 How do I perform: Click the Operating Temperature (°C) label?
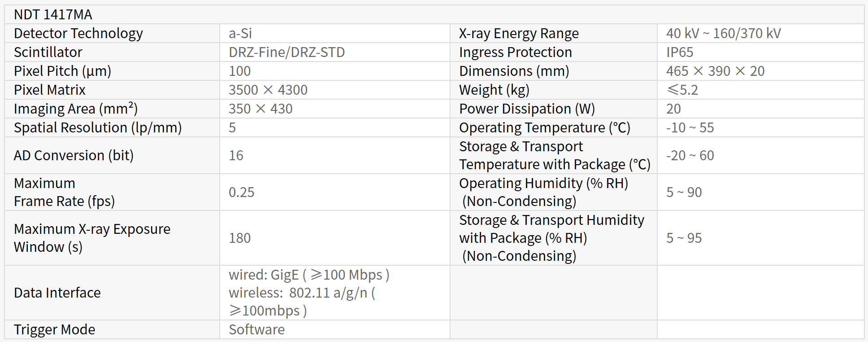tap(545, 128)
